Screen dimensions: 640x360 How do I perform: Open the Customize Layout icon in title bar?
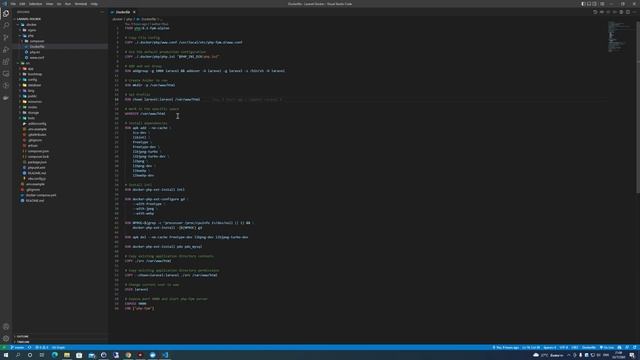602,4
